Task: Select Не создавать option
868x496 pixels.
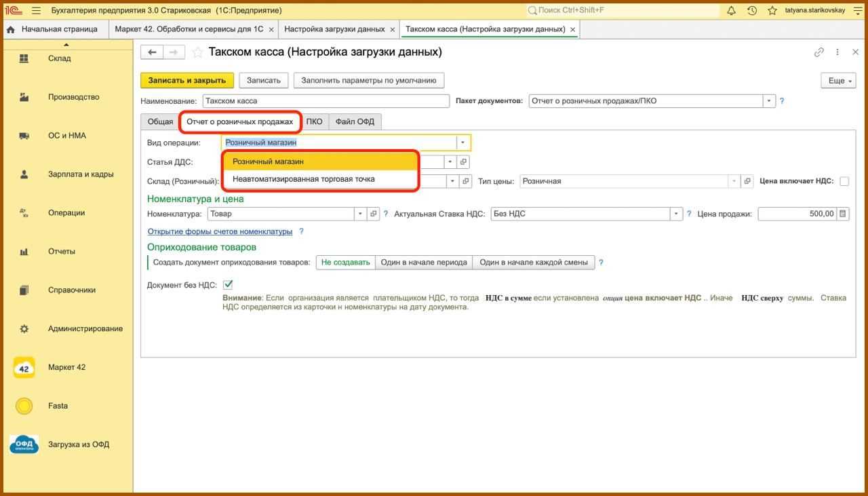Action: coord(346,263)
